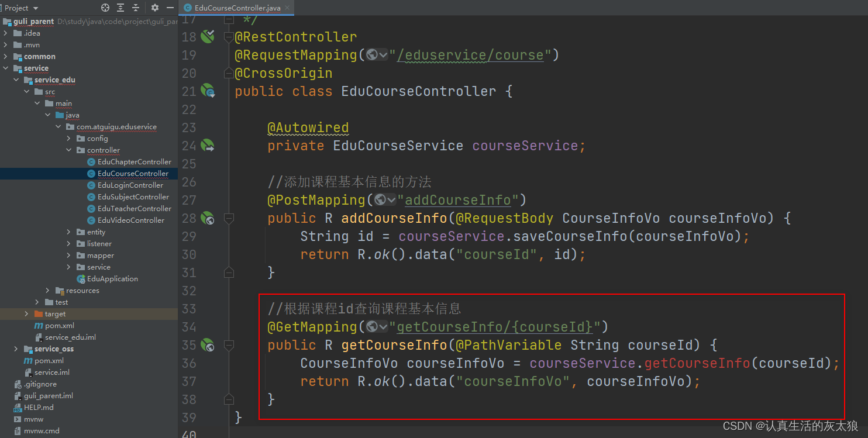Image resolution: width=868 pixels, height=438 pixels.
Task: Select the HELP.md file
Action: coord(39,408)
